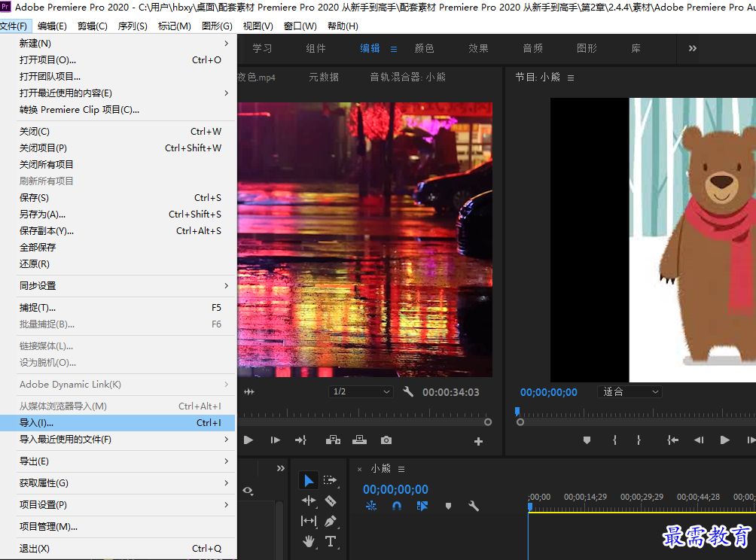Toggle insert sequences as nests option
Viewport: 756px width, 560px height.
[371, 506]
